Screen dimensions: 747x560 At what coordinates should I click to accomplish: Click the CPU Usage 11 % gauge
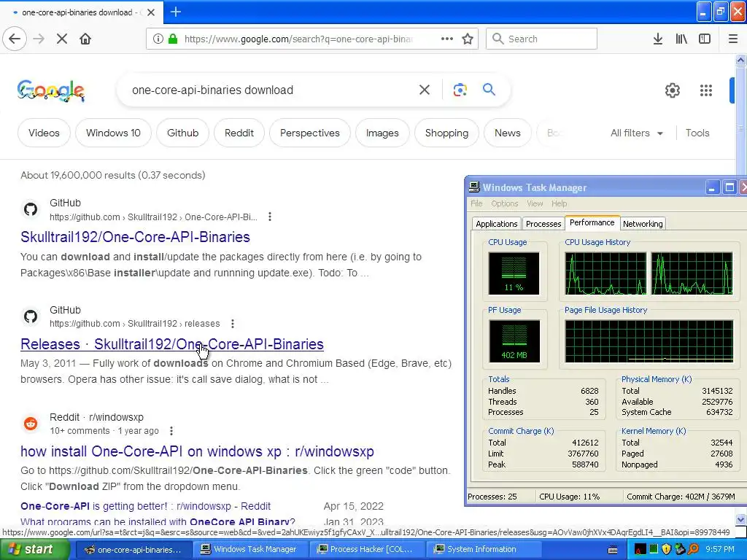point(514,273)
